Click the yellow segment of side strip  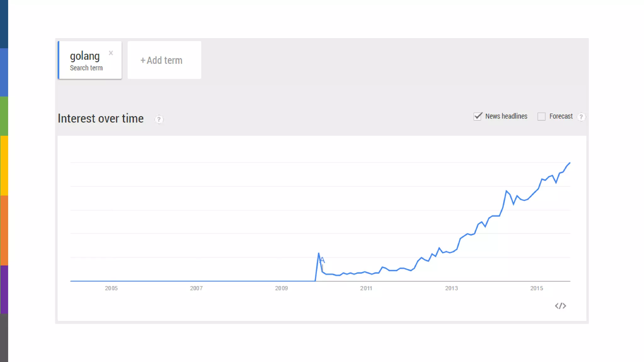(4, 166)
